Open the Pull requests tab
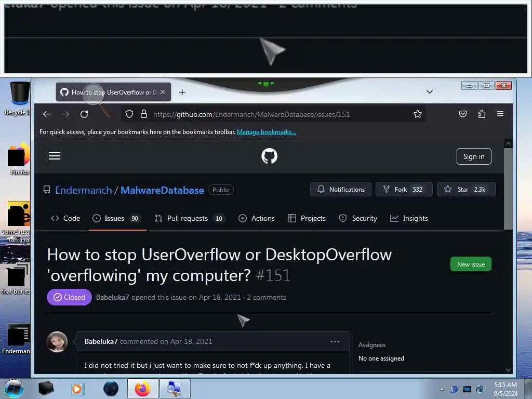The height and width of the screenshot is (399, 532). tap(190, 219)
